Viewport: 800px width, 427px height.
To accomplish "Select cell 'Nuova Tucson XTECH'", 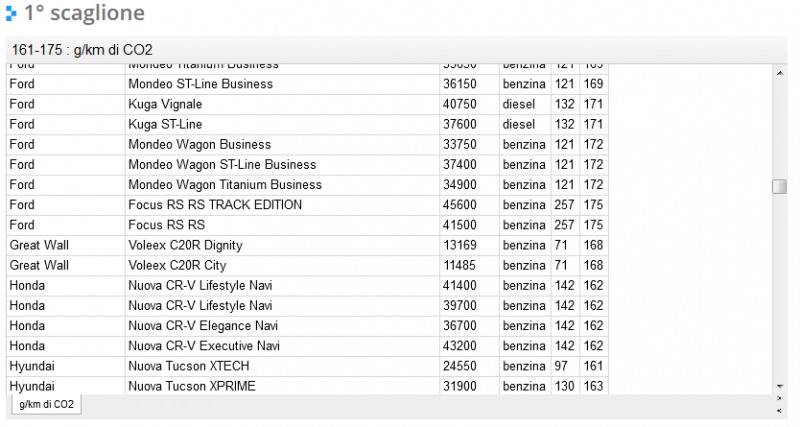I will point(283,366).
